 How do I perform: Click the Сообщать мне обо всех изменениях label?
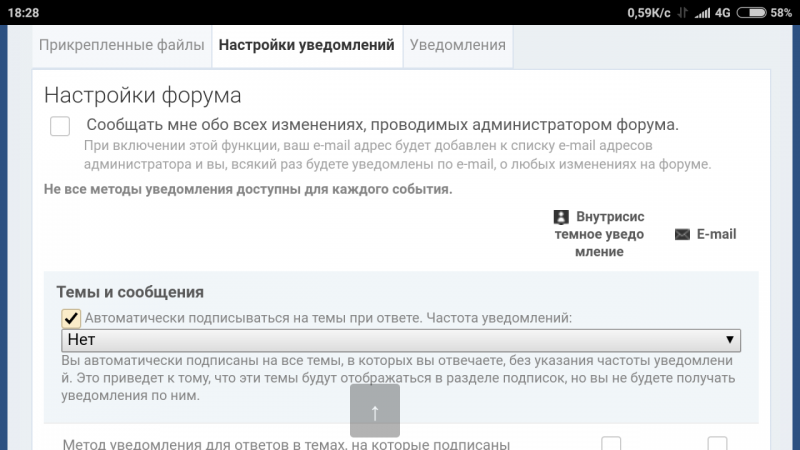tap(382, 124)
